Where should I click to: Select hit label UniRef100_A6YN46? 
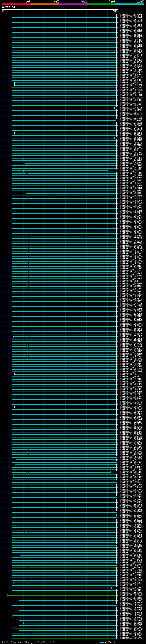131,631
